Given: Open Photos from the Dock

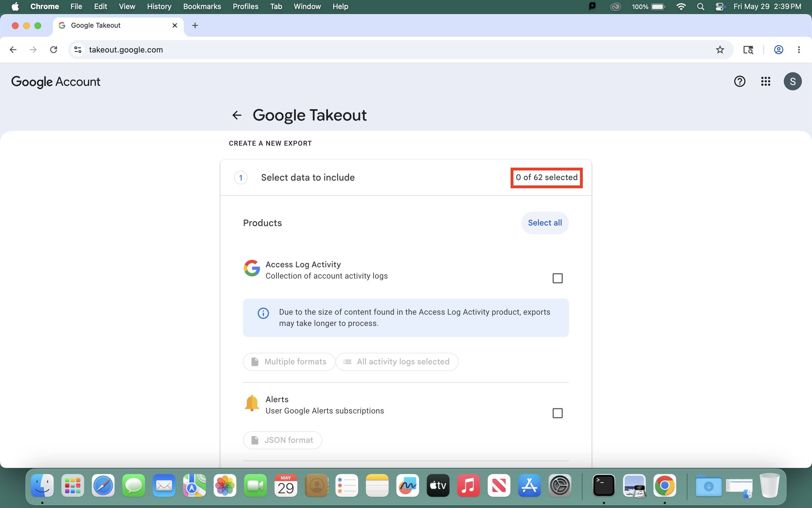Looking at the screenshot, I should pos(225,485).
